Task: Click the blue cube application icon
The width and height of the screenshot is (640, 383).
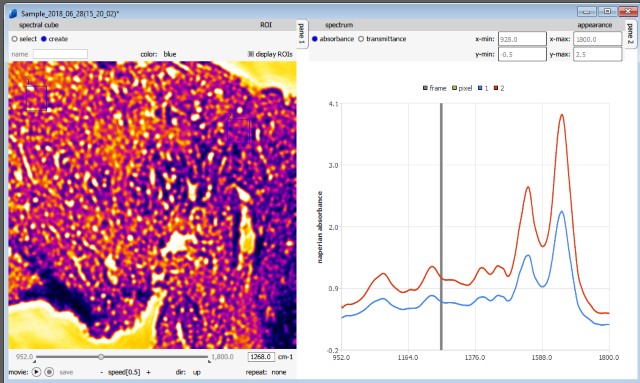Action: coord(13,13)
